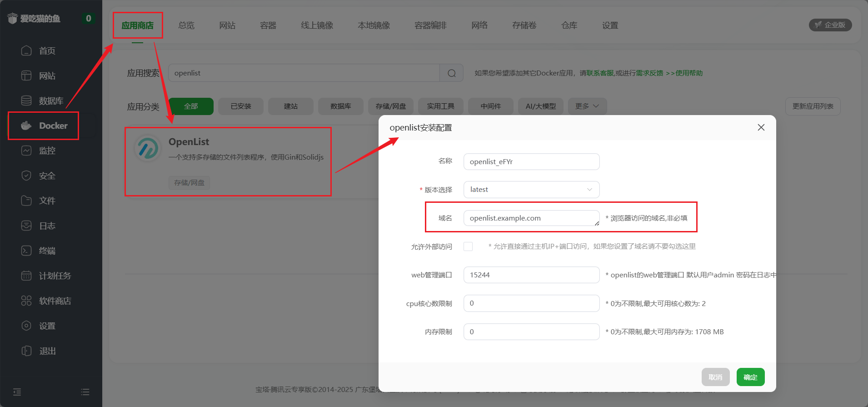Image resolution: width=868 pixels, height=407 pixels.
Task: Switch to the 本地镜像 tab
Action: click(374, 25)
